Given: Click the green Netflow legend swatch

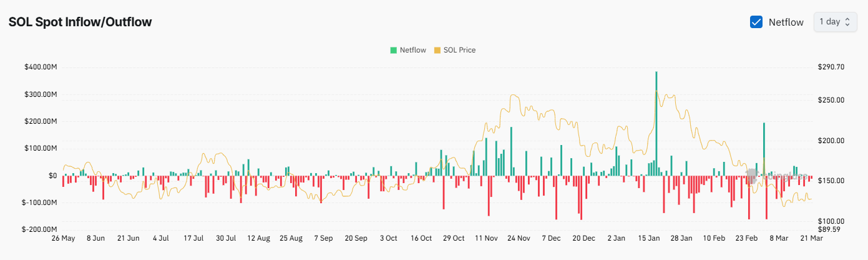Looking at the screenshot, I should point(394,50).
